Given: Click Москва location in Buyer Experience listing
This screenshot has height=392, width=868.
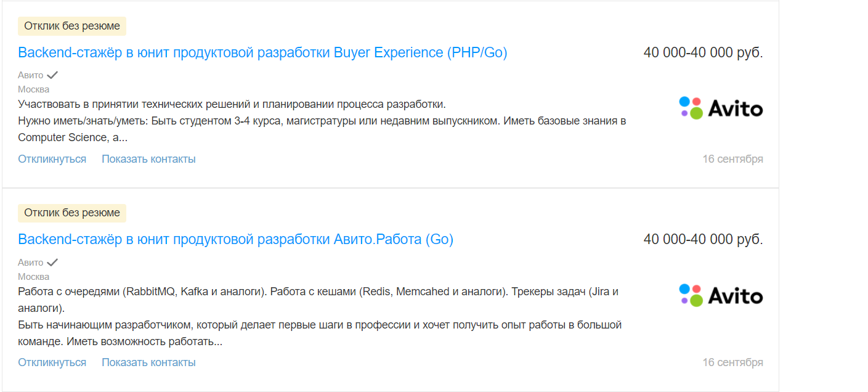Looking at the screenshot, I should [x=33, y=89].
